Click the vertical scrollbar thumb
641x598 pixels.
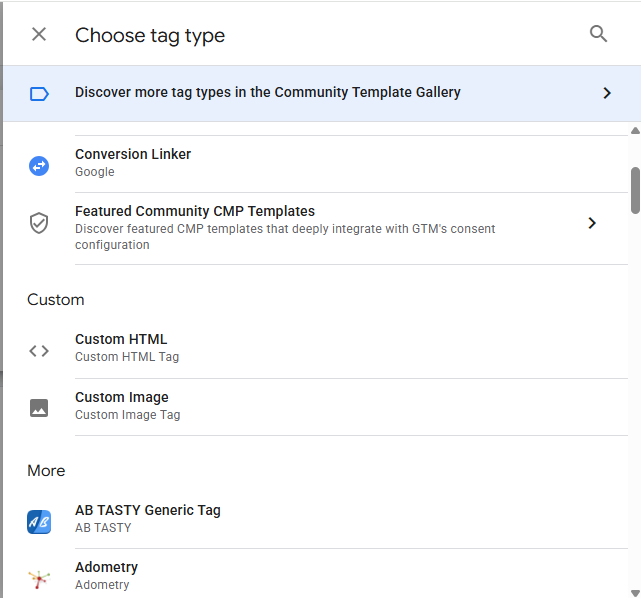[x=635, y=190]
